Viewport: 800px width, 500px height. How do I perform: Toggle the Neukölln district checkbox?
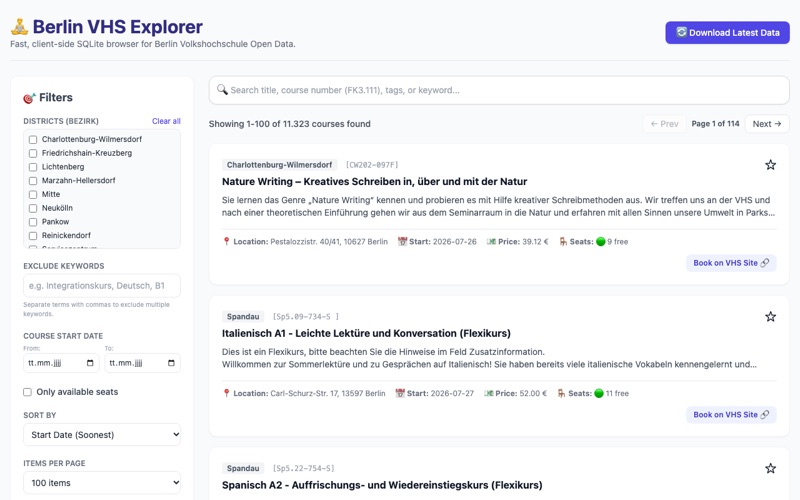coord(33,208)
